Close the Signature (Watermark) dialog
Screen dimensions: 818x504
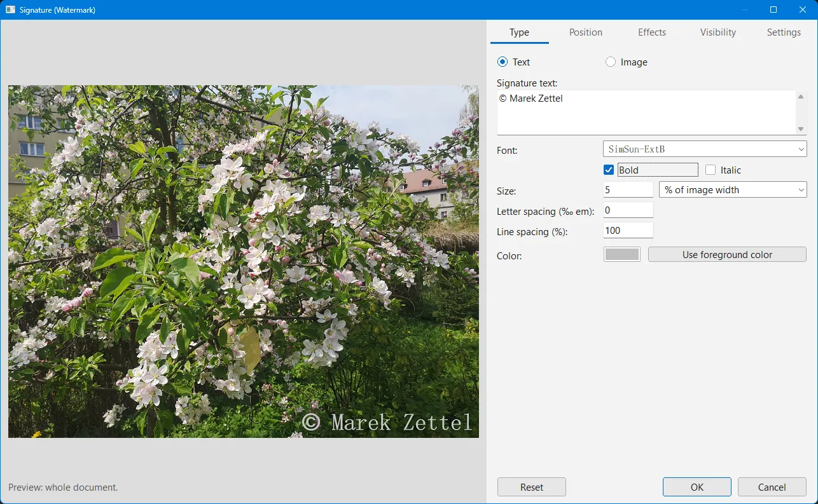click(803, 10)
